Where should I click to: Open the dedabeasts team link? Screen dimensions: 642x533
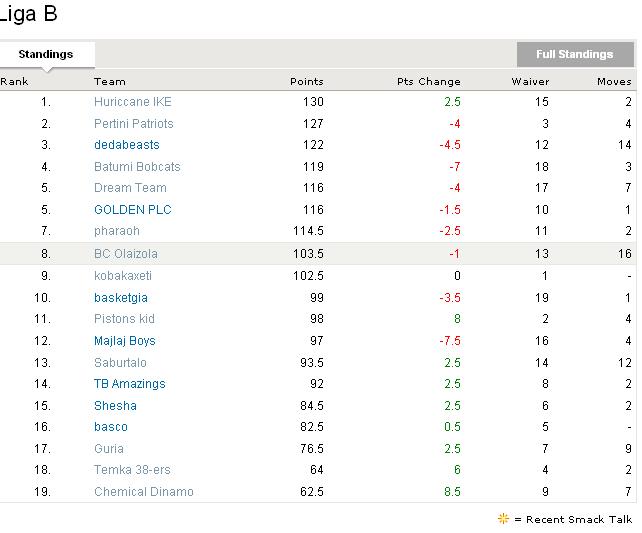click(126, 145)
